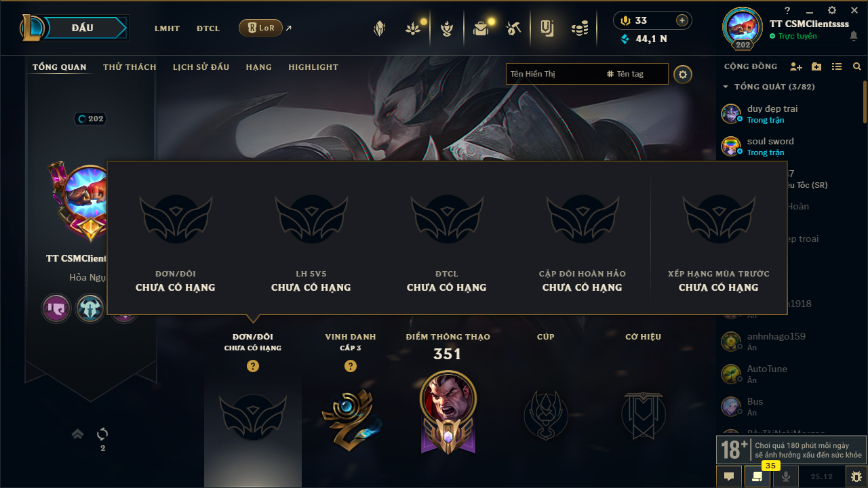Screen dimensions: 868x488
Task: Switch to the THỬ THÁCH tab
Action: point(130,67)
